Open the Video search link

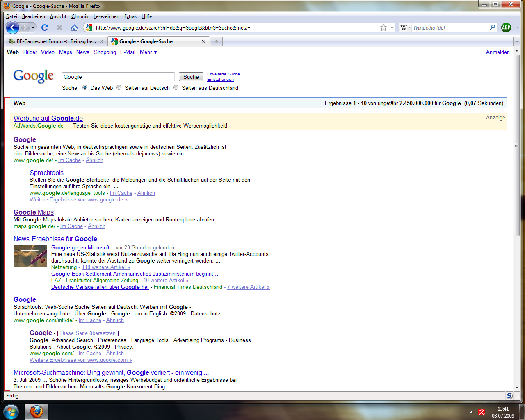tap(48, 52)
